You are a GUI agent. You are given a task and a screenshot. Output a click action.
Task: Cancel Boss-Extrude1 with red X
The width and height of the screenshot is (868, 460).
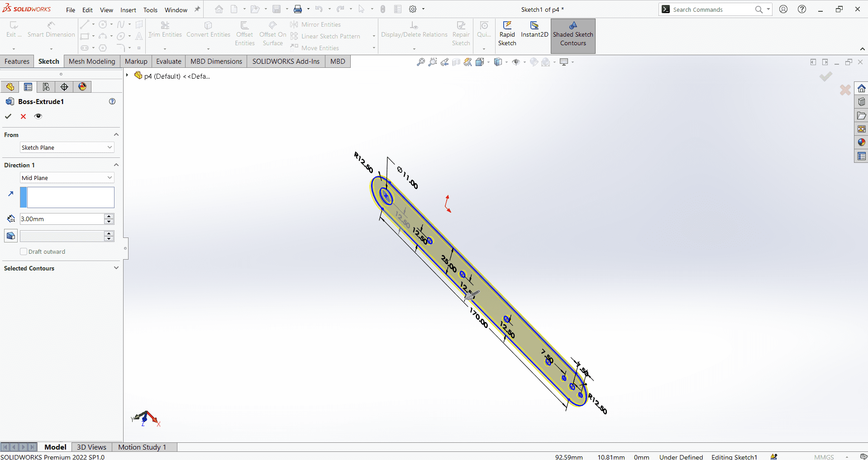pos(23,116)
